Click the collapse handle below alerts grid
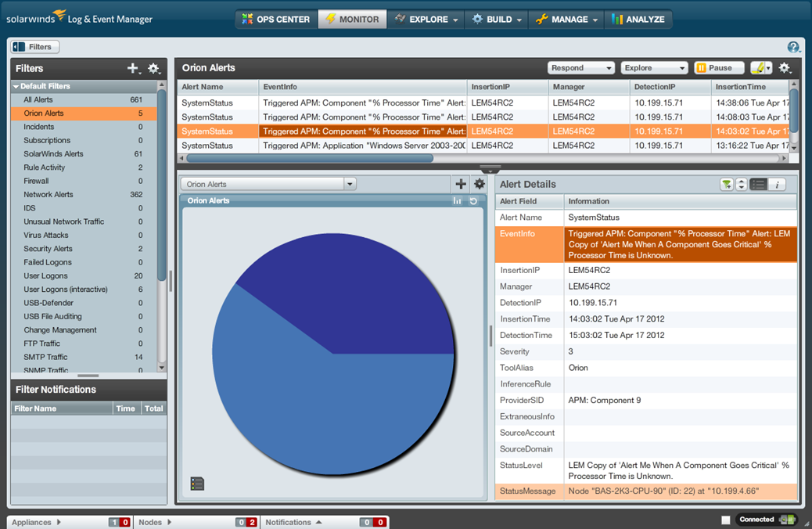 [490, 168]
